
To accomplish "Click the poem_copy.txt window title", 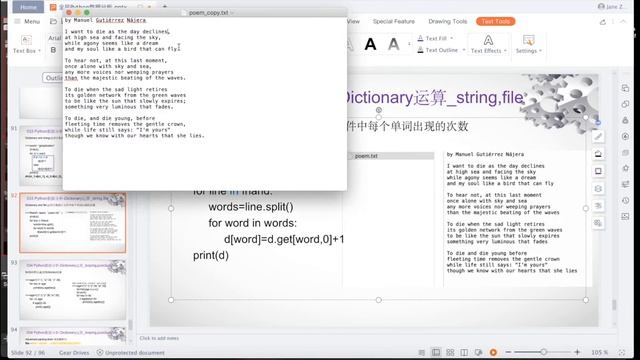I will click(208, 13).
